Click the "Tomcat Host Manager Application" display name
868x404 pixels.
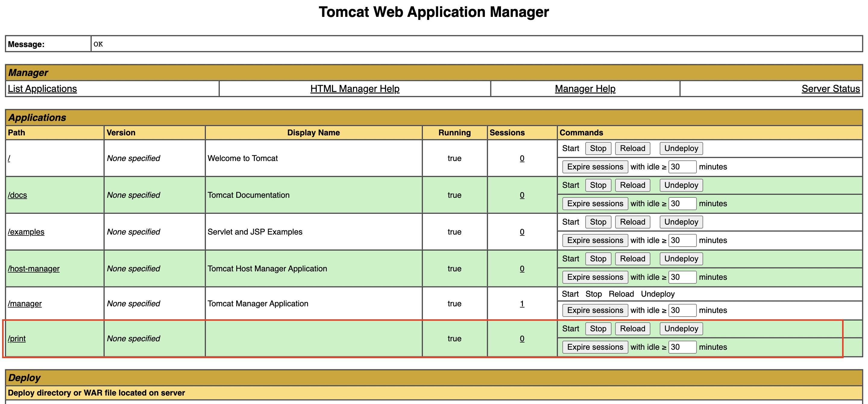pos(267,268)
